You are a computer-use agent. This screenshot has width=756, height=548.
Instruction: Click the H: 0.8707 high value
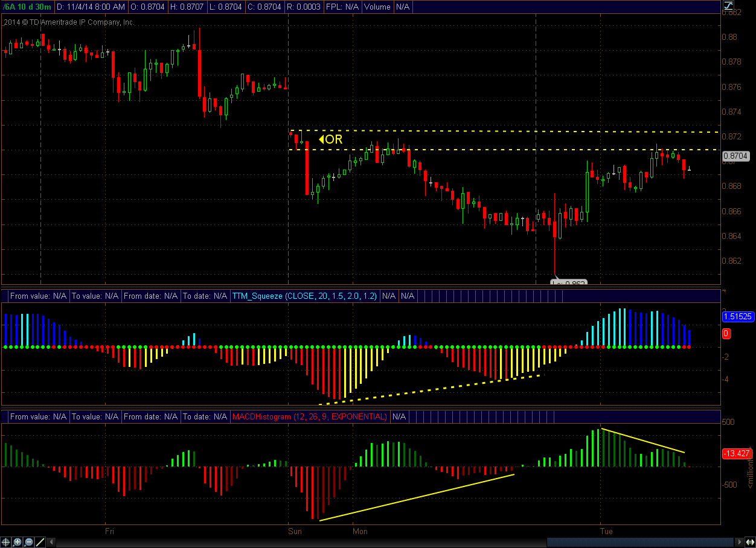point(187,7)
